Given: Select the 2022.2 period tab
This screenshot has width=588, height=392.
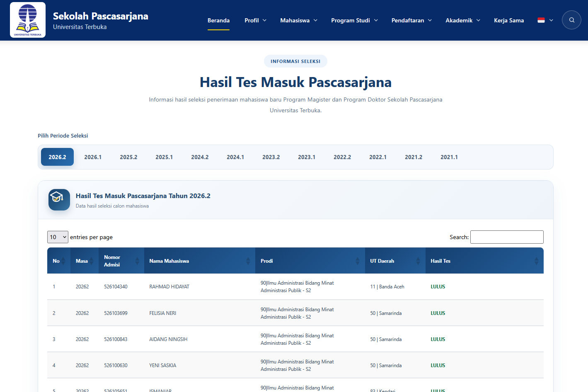Looking at the screenshot, I should [x=342, y=157].
